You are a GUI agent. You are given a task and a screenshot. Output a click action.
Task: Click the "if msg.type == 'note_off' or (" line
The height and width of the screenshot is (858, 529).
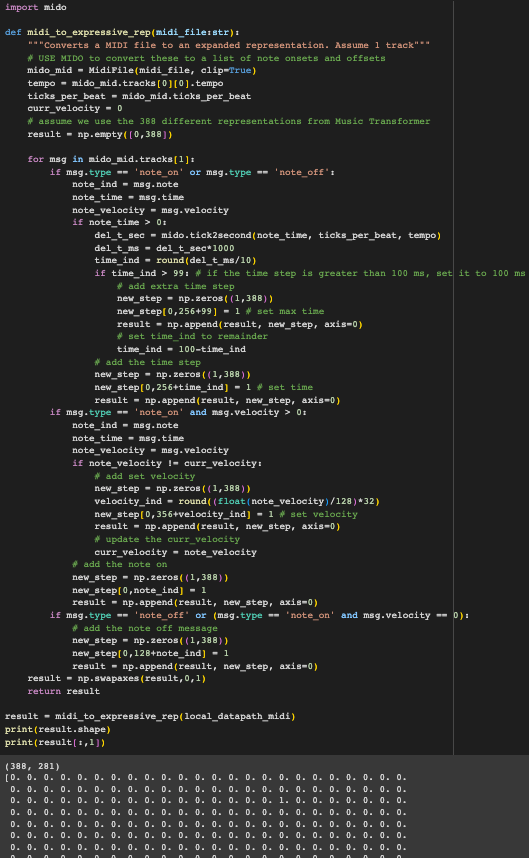(259, 615)
